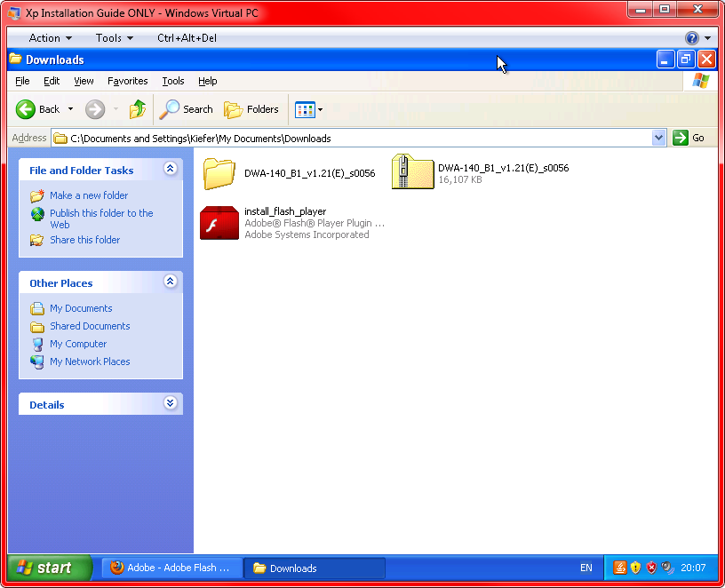Click the Shared Documents folder icon
The height and width of the screenshot is (588, 725).
[x=37, y=327]
